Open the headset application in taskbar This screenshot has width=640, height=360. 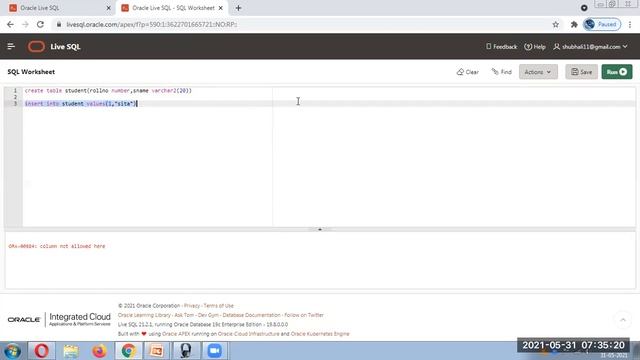click(186, 351)
